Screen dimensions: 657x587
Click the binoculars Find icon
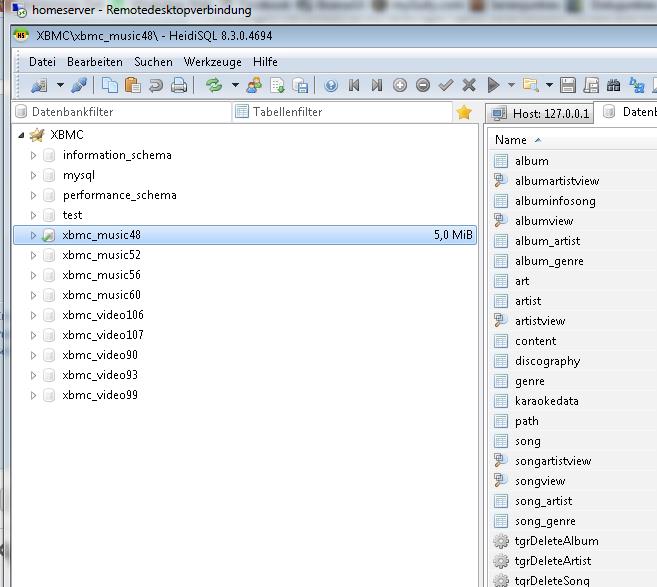pyautogui.click(x=613, y=85)
